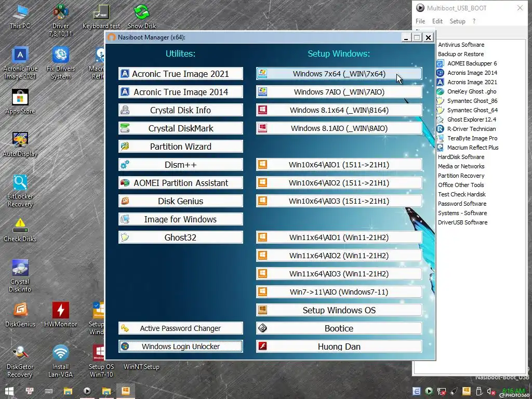Open Active Password Changer button
532x399 pixels.
point(180,328)
